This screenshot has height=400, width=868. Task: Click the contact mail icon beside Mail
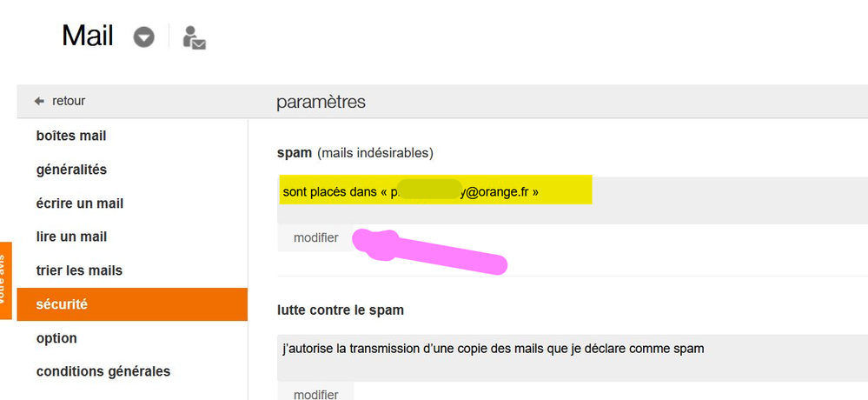pyautogui.click(x=194, y=37)
